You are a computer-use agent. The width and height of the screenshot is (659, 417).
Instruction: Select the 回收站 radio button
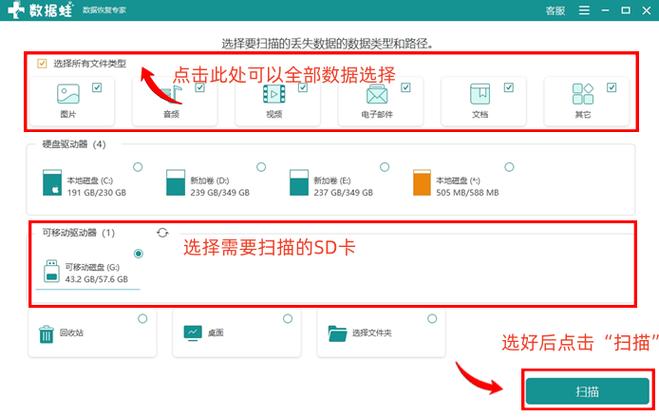[143, 319]
